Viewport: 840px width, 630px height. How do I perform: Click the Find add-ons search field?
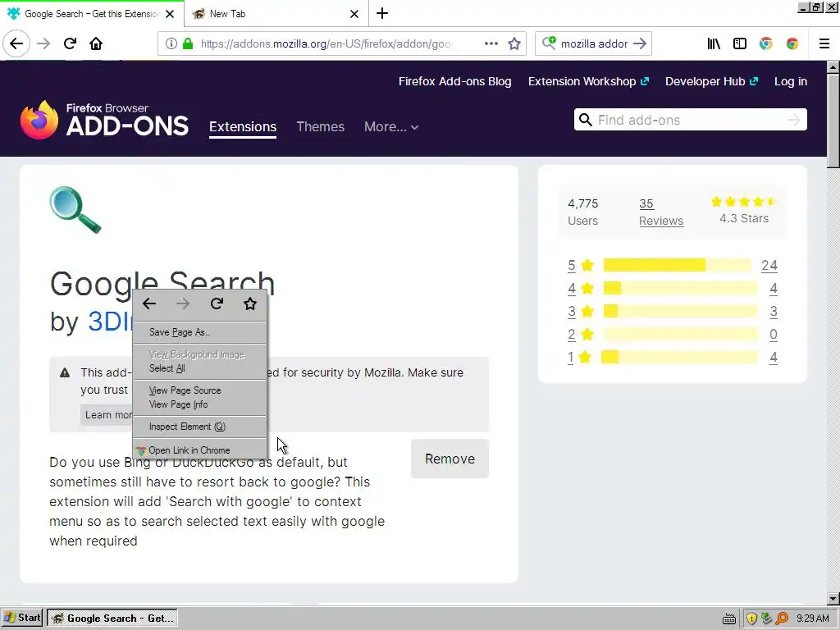pyautogui.click(x=690, y=120)
